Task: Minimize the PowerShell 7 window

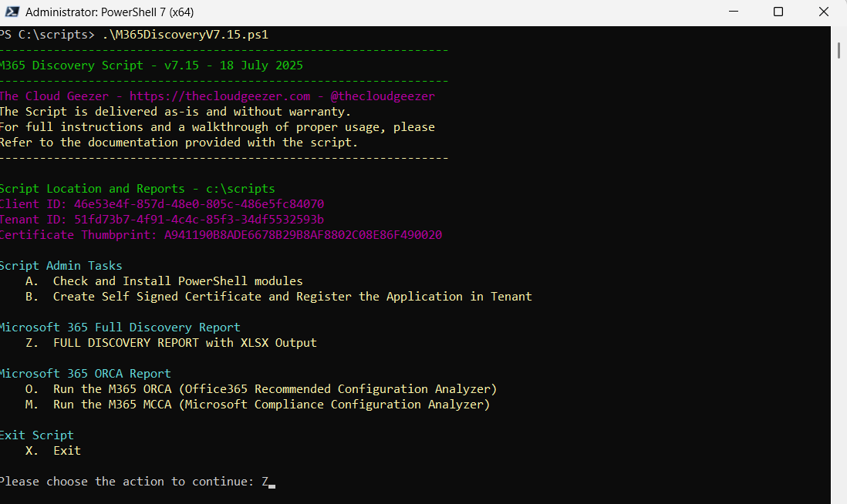Action: click(733, 12)
